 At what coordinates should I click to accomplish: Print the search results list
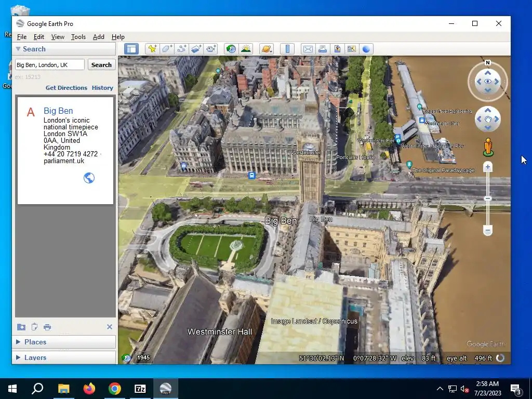47,327
